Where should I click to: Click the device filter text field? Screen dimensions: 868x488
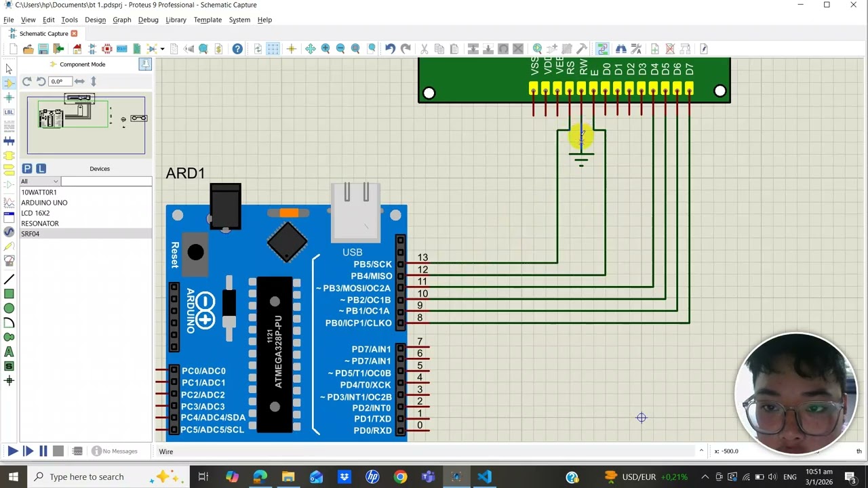[x=106, y=181]
